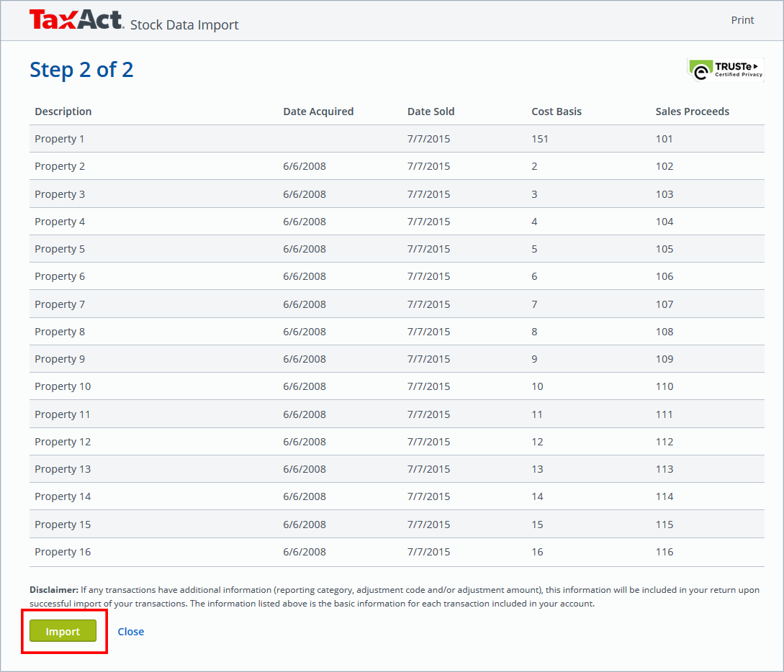Click the Property 13 description cell
This screenshot has height=672, width=784.
click(63, 470)
